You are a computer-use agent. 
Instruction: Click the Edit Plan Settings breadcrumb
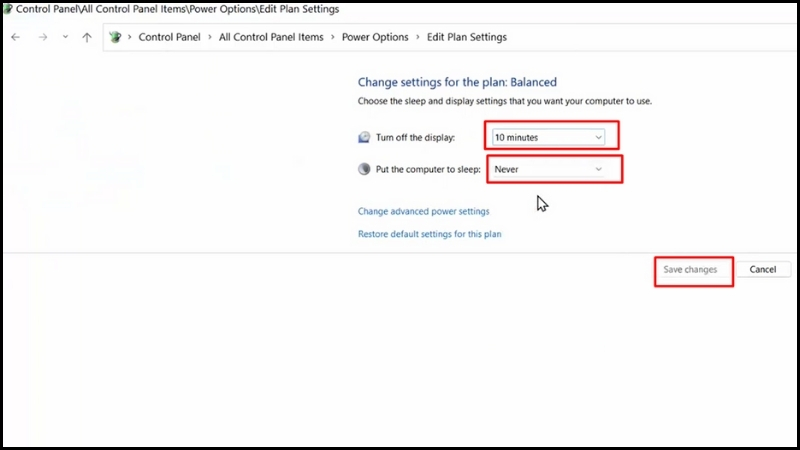pyautogui.click(x=467, y=37)
